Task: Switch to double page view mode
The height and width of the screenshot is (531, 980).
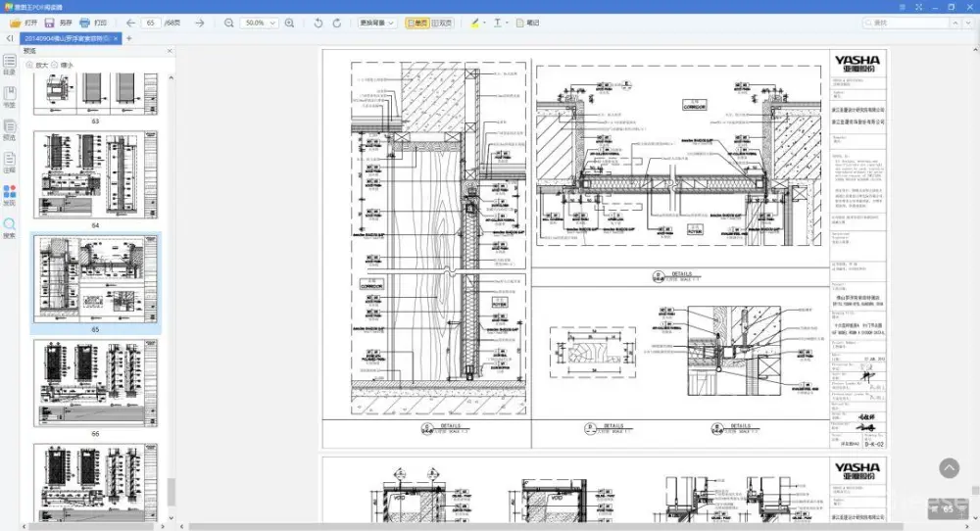Action: [x=441, y=22]
